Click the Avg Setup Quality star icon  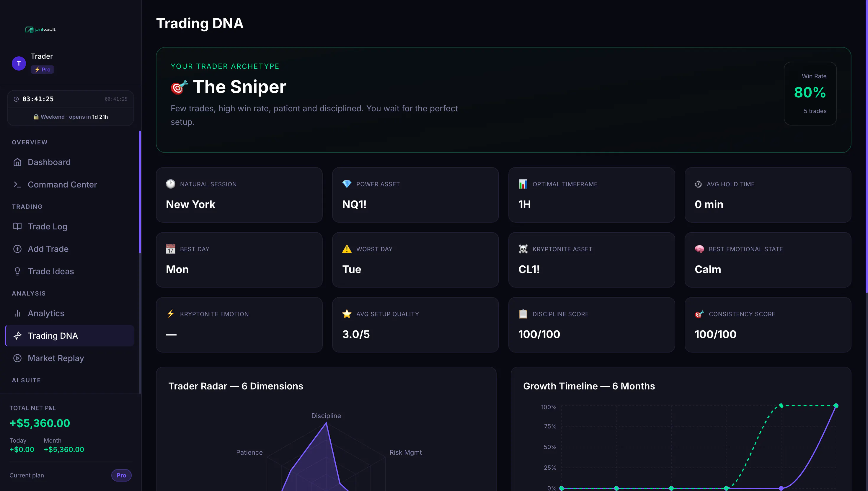coord(347,314)
